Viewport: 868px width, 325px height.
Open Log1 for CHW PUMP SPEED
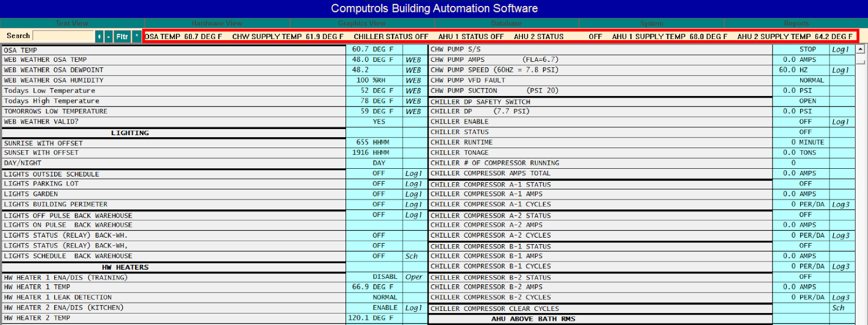[840, 70]
